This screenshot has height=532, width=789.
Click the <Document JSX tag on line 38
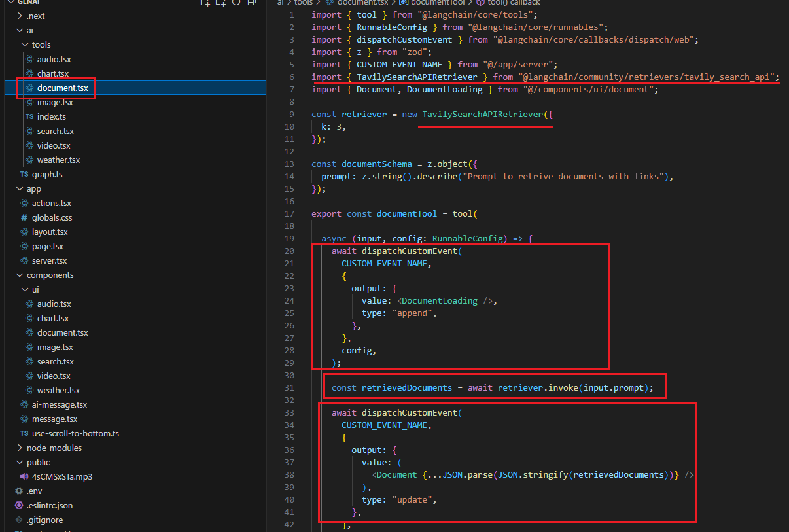tap(394, 475)
